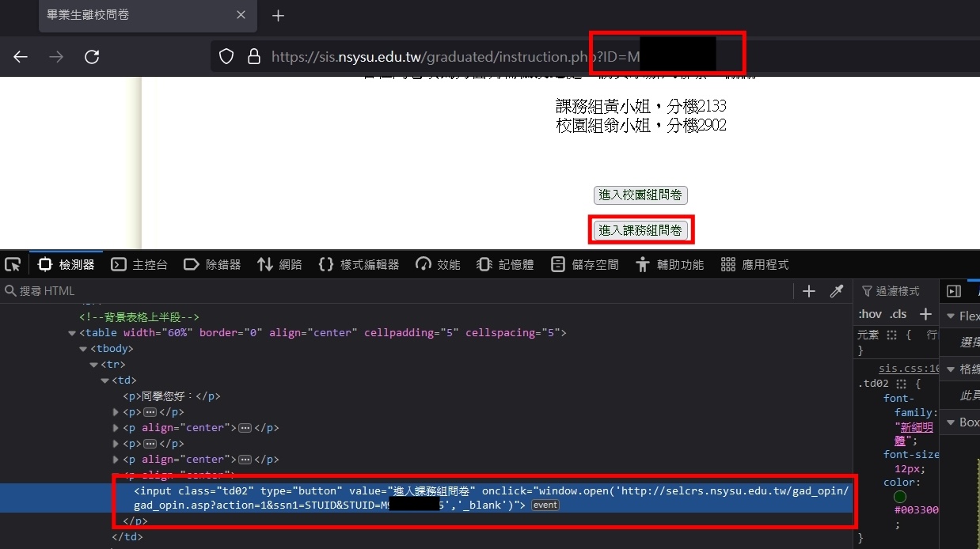
Task: Click the eyedropper color picker icon
Action: click(837, 291)
